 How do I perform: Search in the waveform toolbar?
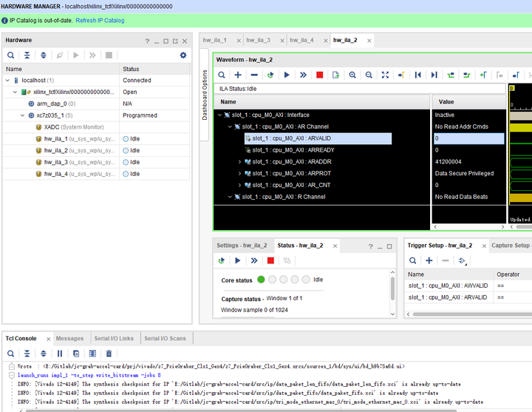pos(222,75)
